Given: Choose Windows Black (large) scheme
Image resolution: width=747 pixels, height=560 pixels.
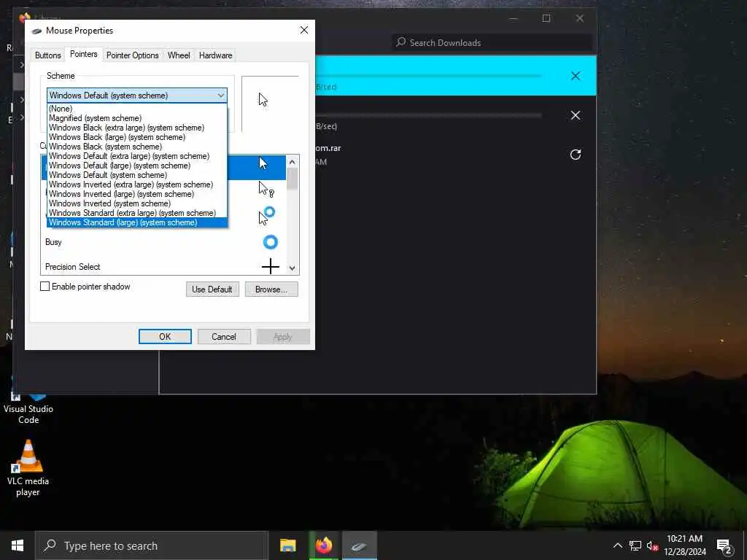Looking at the screenshot, I should (x=137, y=137).
